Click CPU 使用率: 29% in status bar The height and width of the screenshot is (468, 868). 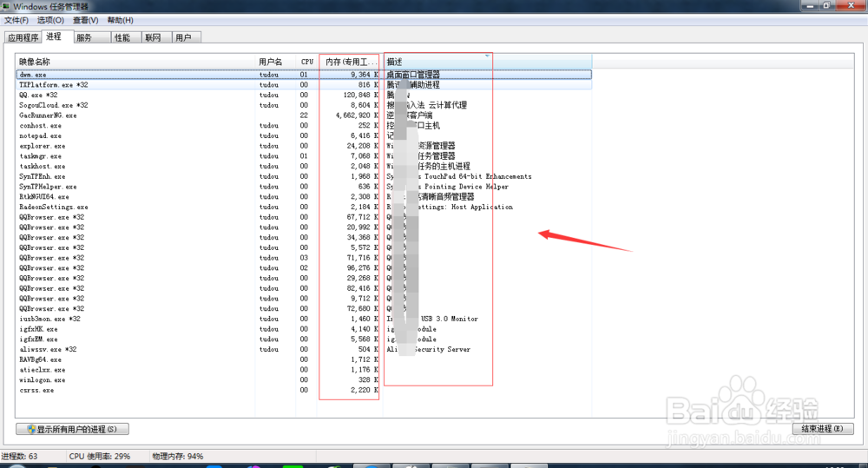pyautogui.click(x=100, y=457)
